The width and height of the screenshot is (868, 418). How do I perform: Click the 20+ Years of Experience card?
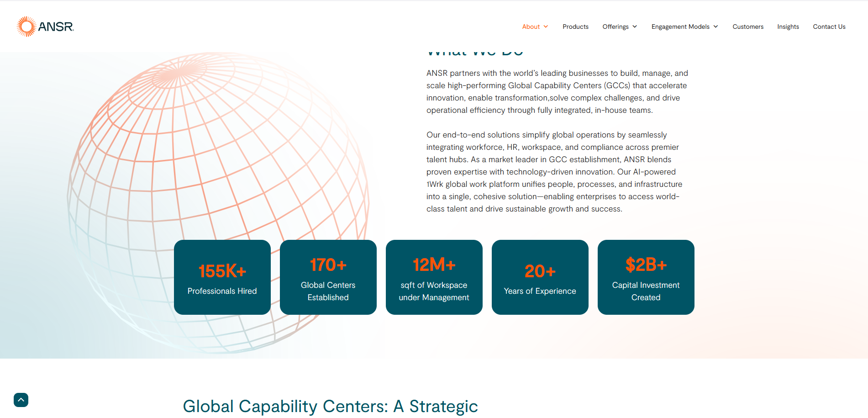coord(540,277)
